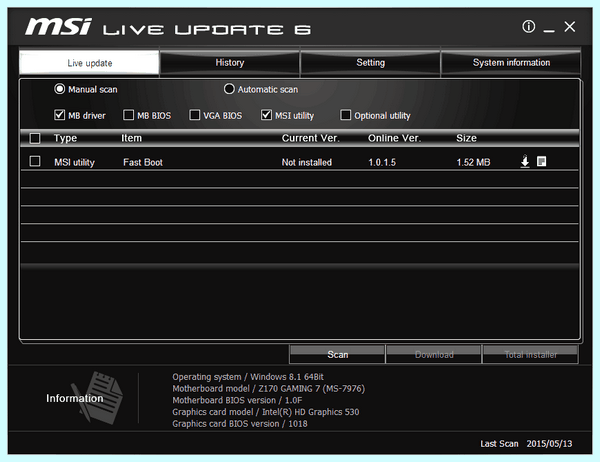
Task: Open the System information tab
Action: point(511,62)
